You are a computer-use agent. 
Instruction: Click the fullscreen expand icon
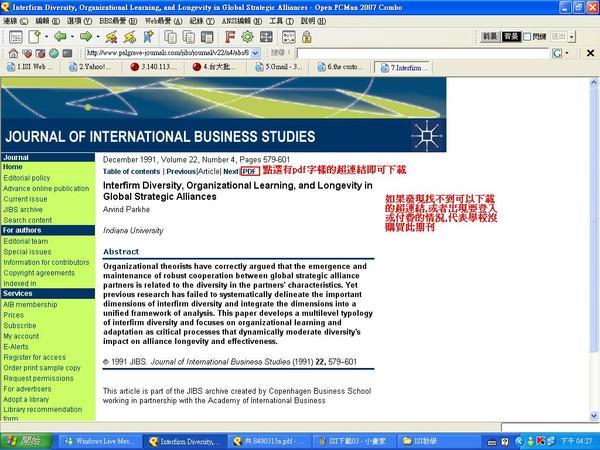click(x=266, y=37)
